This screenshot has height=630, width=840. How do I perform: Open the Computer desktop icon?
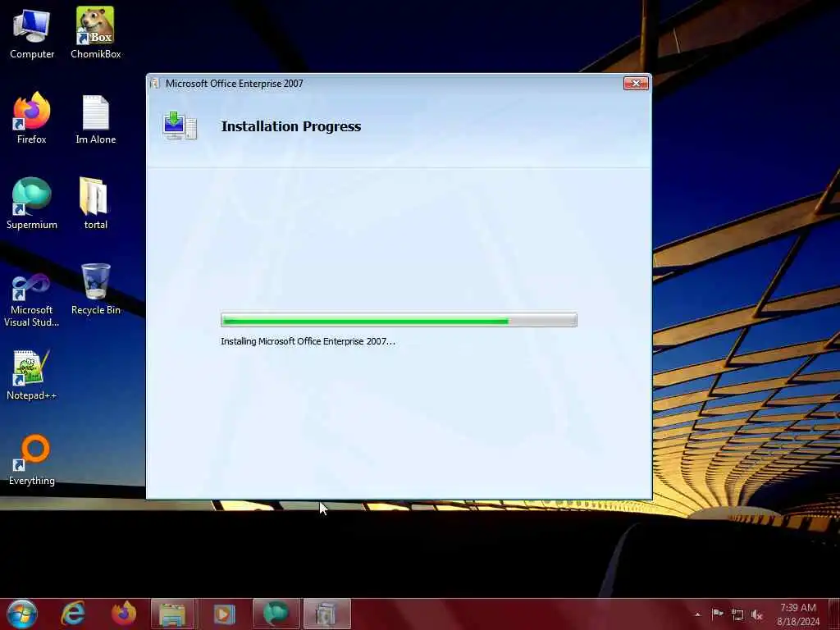32,33
